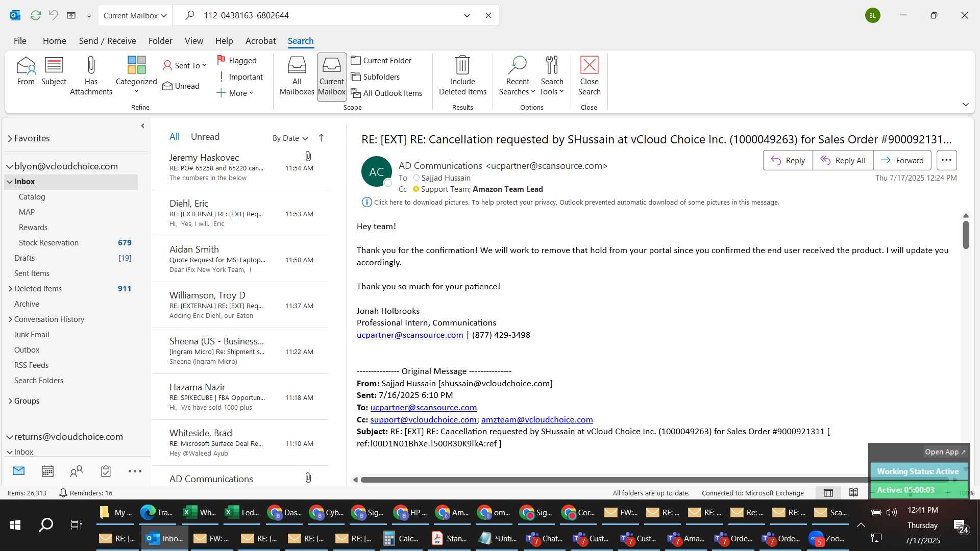
Task: Toggle Unread filter in ribbon
Action: coord(181,86)
